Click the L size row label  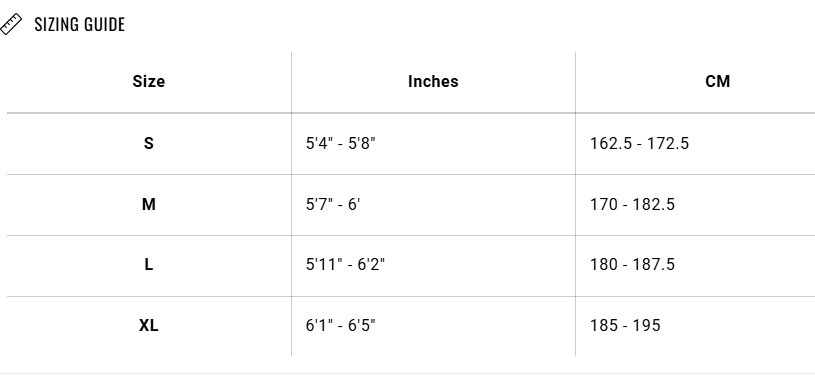coord(149,265)
